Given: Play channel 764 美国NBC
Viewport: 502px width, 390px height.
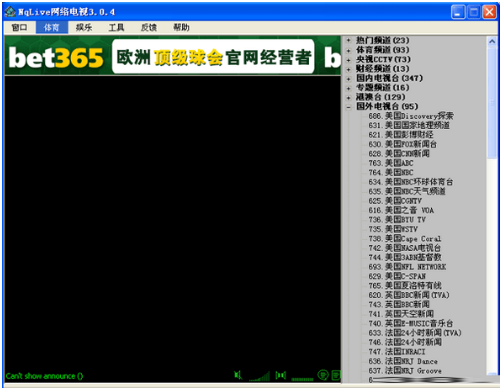Looking at the screenshot, I should tap(391, 172).
